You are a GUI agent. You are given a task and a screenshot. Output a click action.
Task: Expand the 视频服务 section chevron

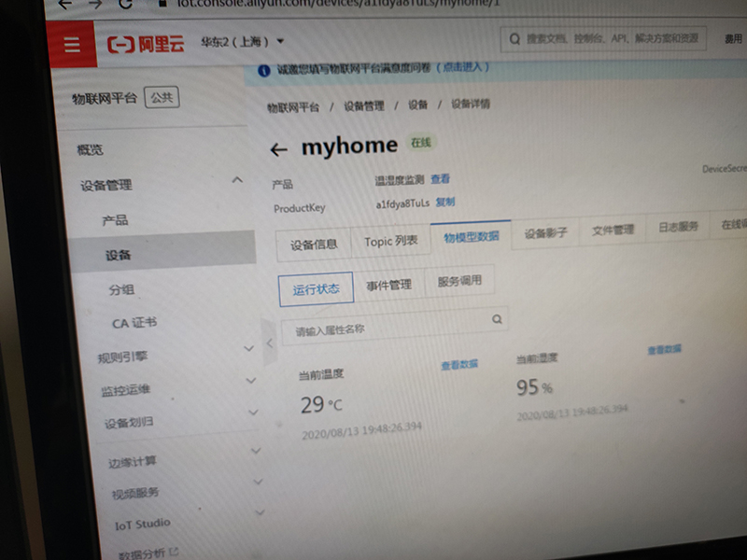coord(258,482)
